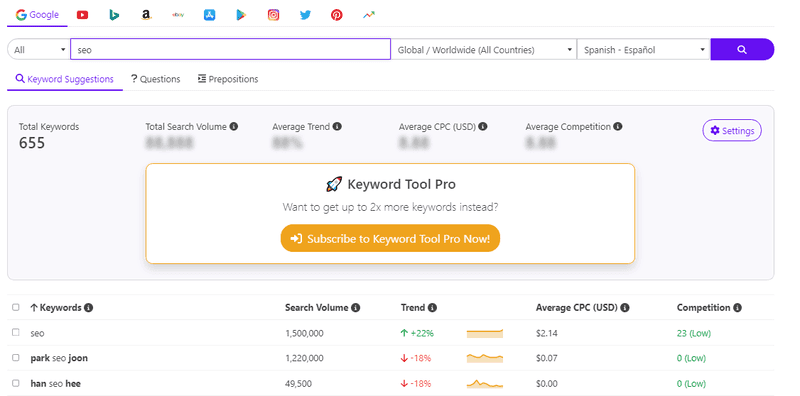Click the purple search magnifier button

click(x=742, y=50)
